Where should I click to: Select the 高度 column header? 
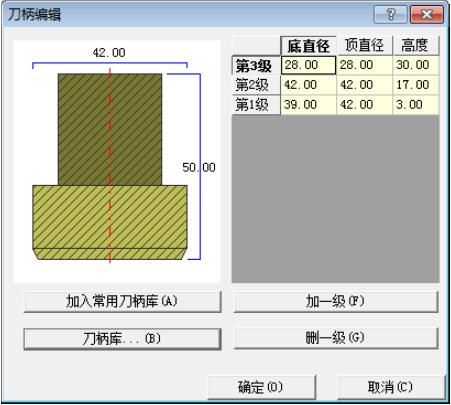416,45
